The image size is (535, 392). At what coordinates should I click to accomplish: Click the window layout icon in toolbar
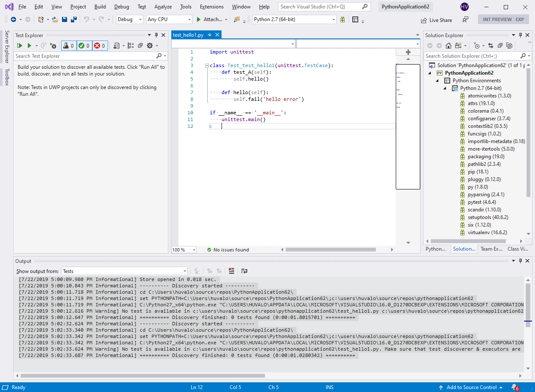coord(355,19)
